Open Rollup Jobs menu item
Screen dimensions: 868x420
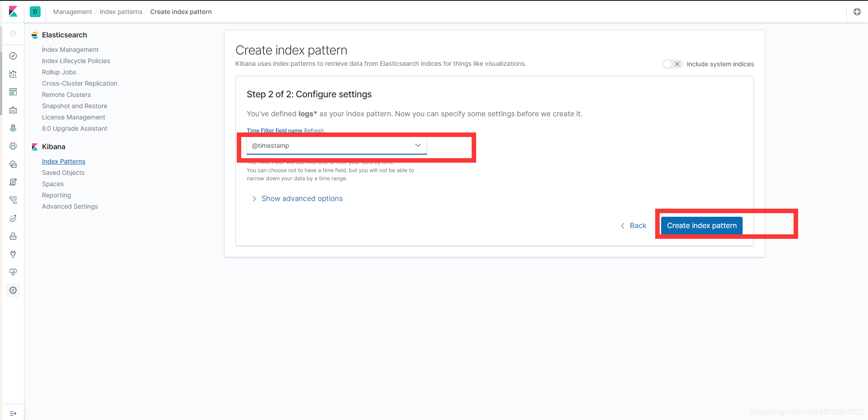59,72
